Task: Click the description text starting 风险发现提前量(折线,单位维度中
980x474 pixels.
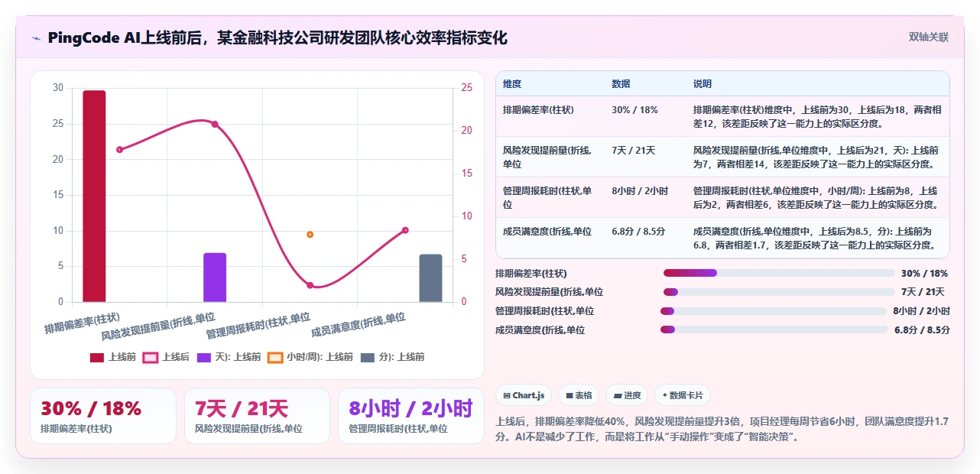Action: point(816,157)
